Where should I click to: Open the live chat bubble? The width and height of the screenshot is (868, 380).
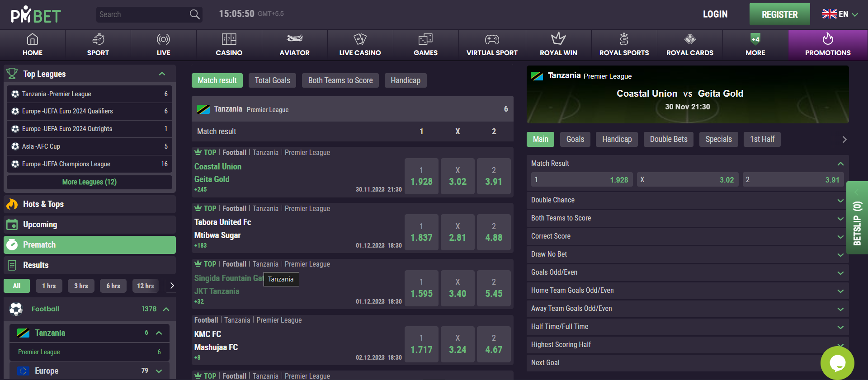[837, 362]
